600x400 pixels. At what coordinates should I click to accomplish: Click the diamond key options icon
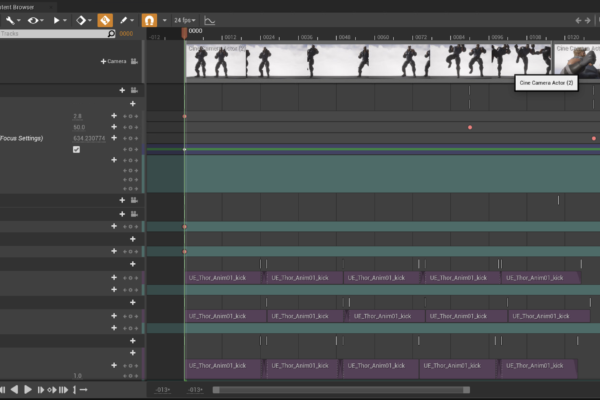click(x=81, y=20)
